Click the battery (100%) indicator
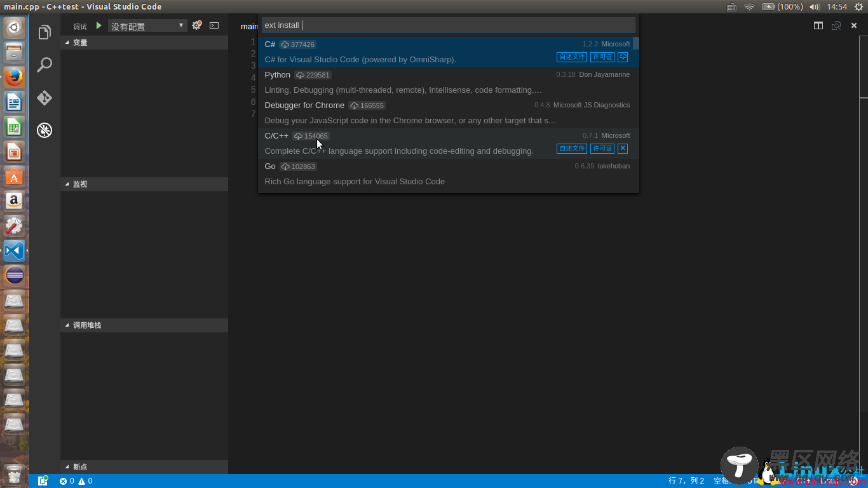This screenshot has width=868, height=488. click(x=782, y=7)
